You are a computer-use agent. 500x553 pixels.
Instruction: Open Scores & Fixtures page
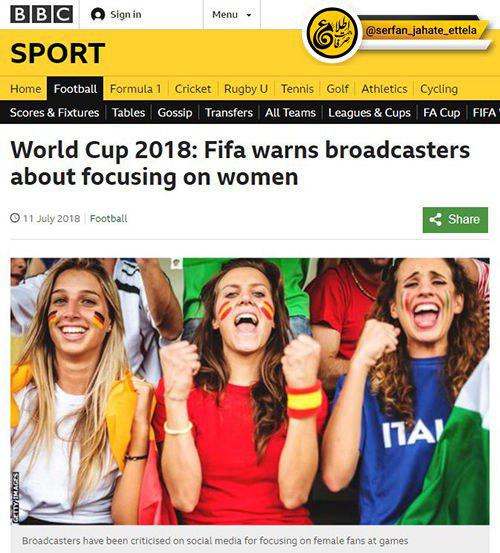pos(55,113)
